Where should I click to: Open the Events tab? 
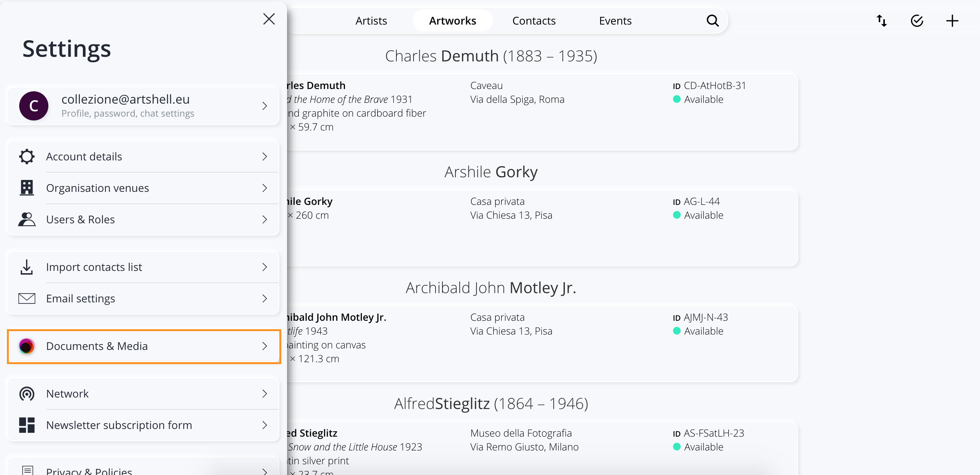(x=615, y=21)
